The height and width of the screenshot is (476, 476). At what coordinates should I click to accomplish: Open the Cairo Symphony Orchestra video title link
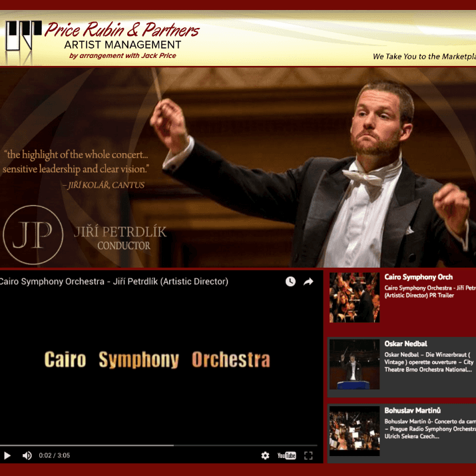coord(114,282)
